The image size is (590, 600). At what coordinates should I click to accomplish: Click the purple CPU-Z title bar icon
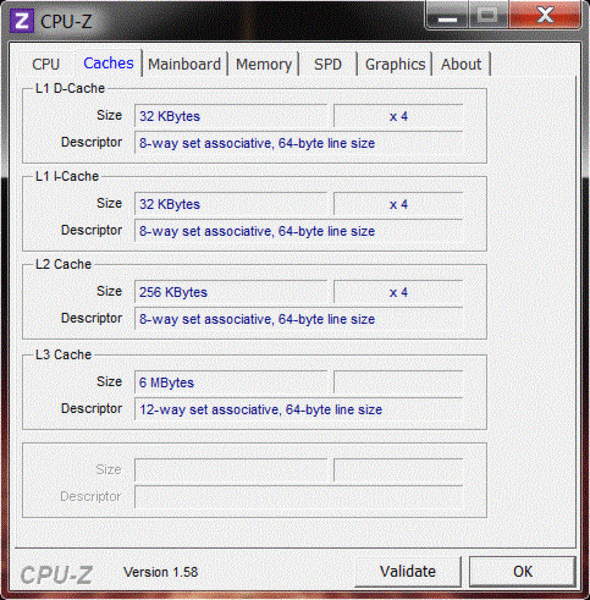click(22, 21)
